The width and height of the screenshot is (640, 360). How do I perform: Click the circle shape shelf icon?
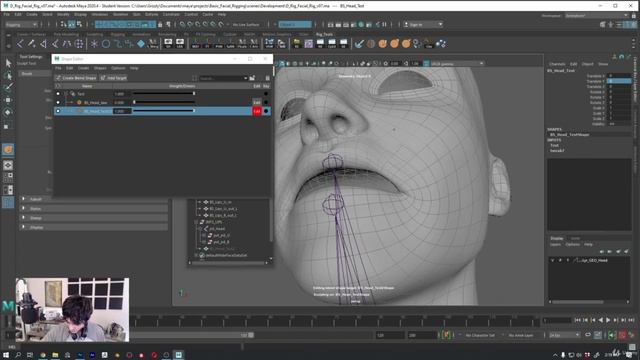click(106, 43)
